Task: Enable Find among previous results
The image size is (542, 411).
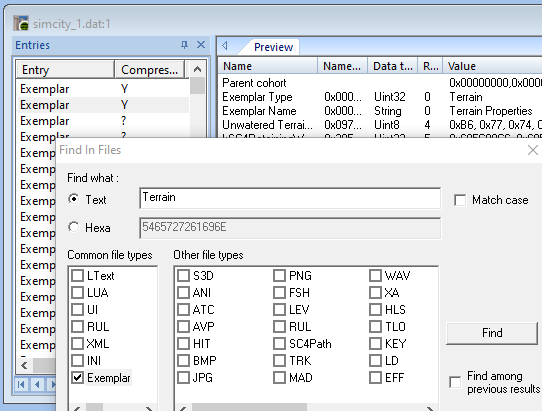Action: click(455, 382)
